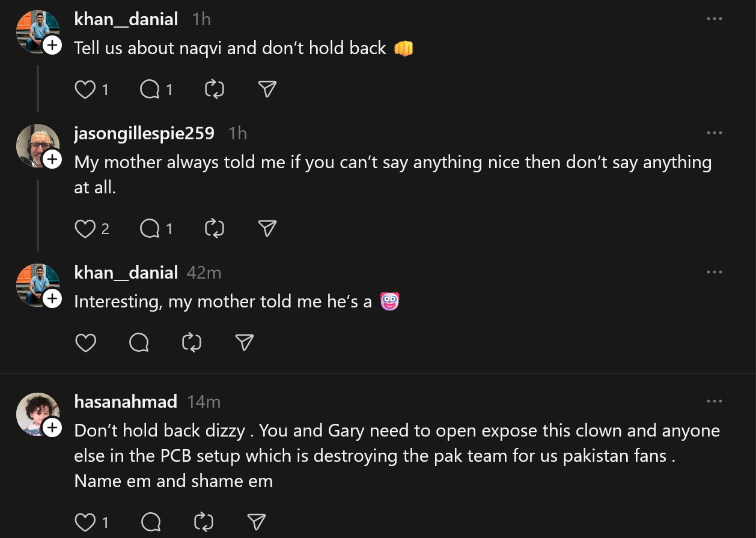
Task: Repost jasongillespie259's reply
Action: tap(215, 228)
